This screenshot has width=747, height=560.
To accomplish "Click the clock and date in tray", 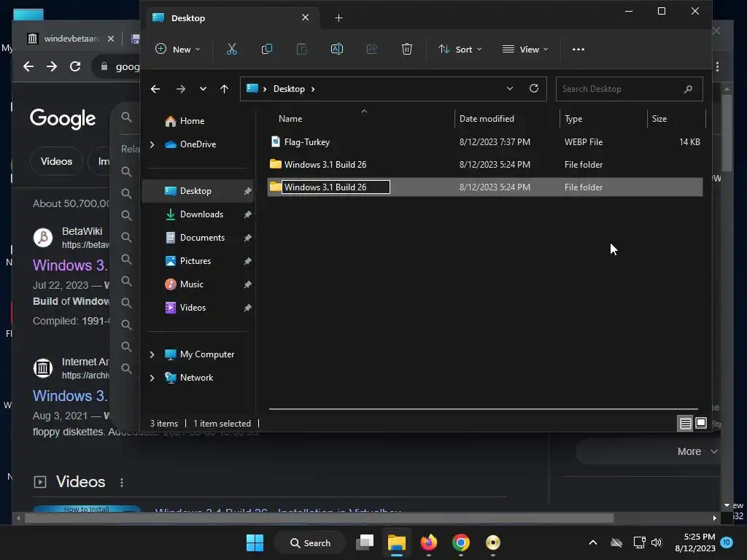I will [695, 542].
